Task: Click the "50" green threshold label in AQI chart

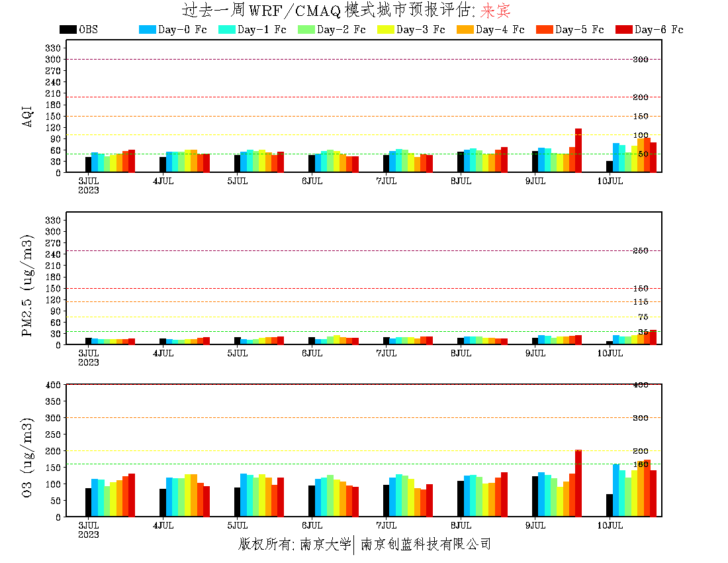Action: click(x=643, y=154)
